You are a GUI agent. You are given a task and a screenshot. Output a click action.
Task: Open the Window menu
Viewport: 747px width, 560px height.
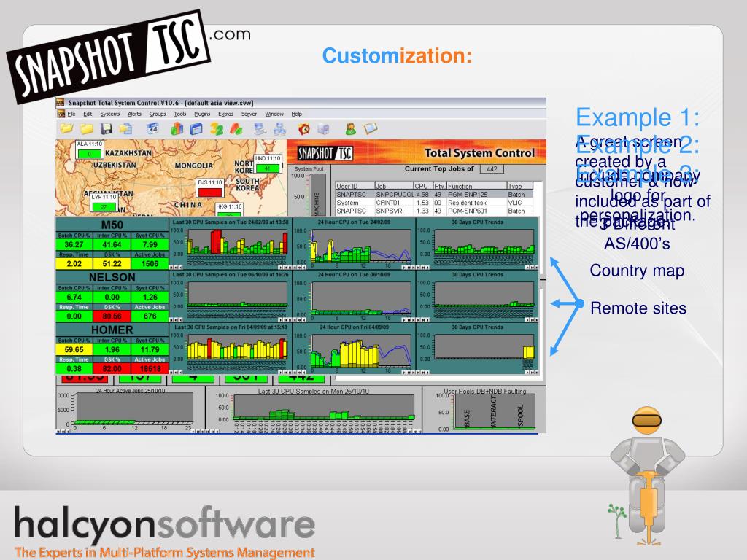pos(274,114)
